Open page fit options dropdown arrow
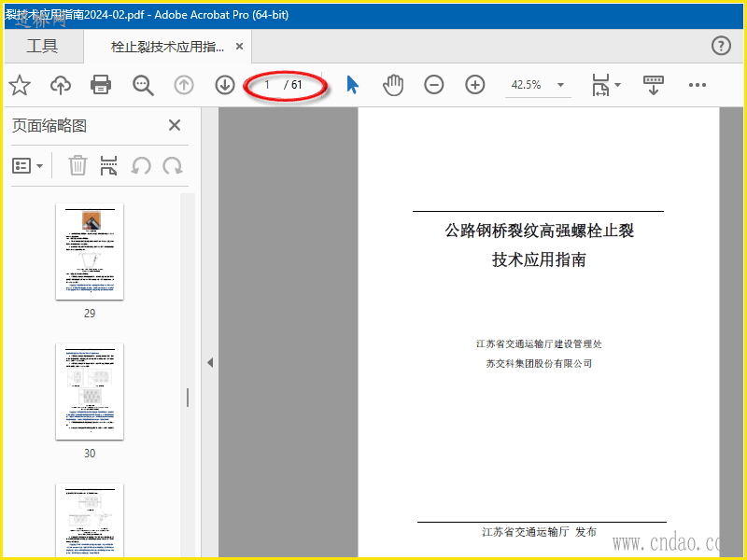The image size is (747, 560). (618, 85)
